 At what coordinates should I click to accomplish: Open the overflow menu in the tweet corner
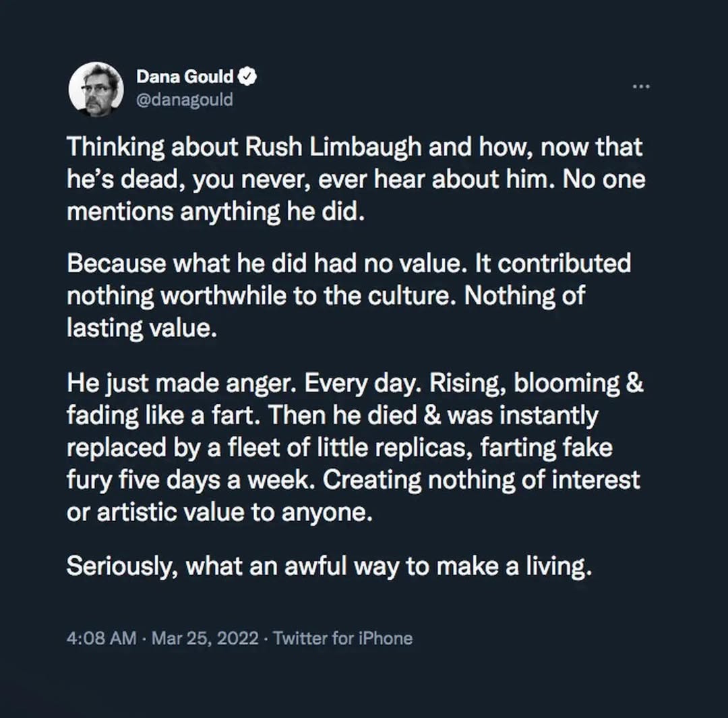point(641,86)
